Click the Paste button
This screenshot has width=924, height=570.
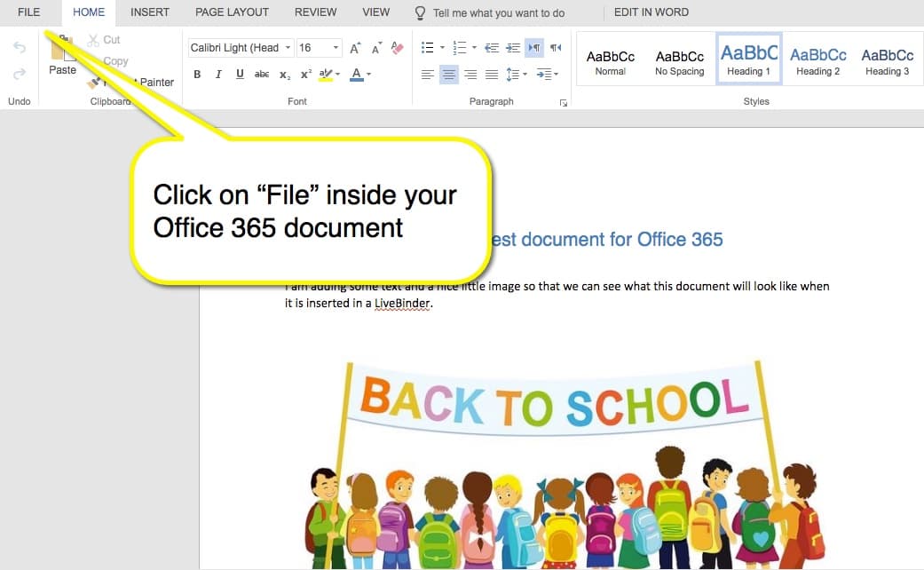tap(62, 55)
